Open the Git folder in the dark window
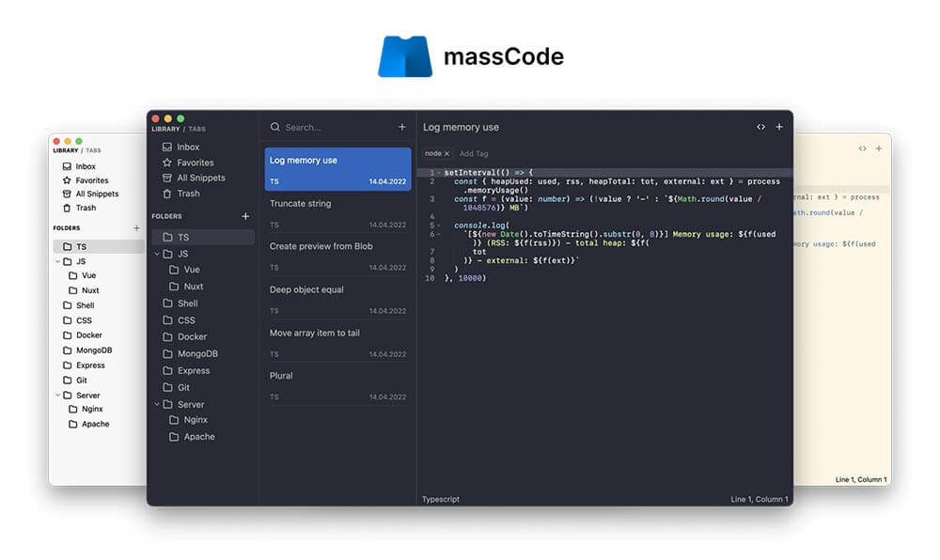The height and width of the screenshot is (560, 940). click(177, 387)
